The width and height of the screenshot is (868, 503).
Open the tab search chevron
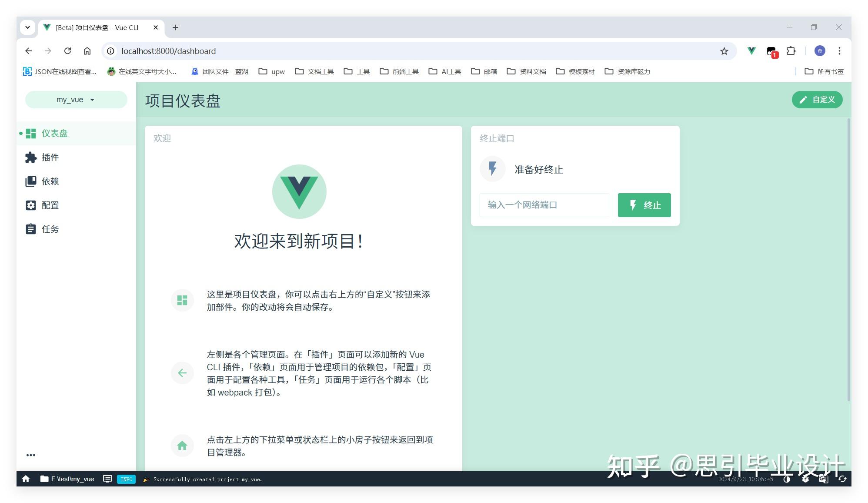tap(27, 27)
